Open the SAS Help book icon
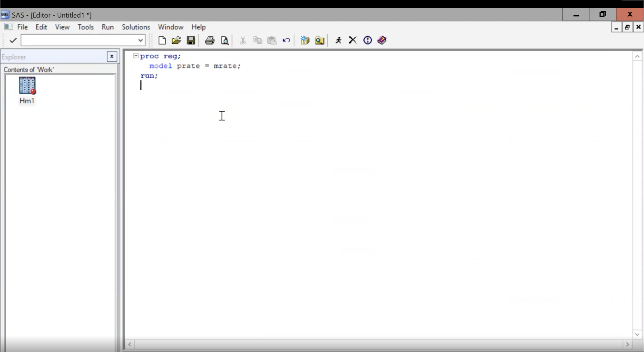 (382, 40)
